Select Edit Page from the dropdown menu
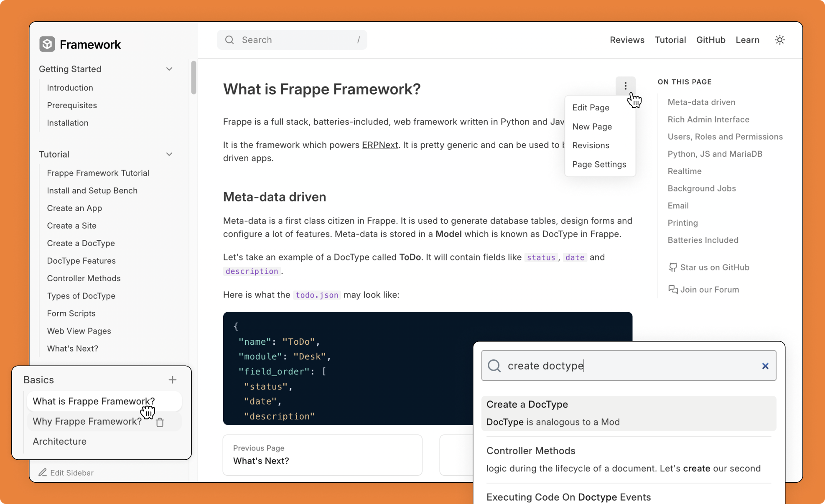Viewport: 825px width, 504px height. 591,107
